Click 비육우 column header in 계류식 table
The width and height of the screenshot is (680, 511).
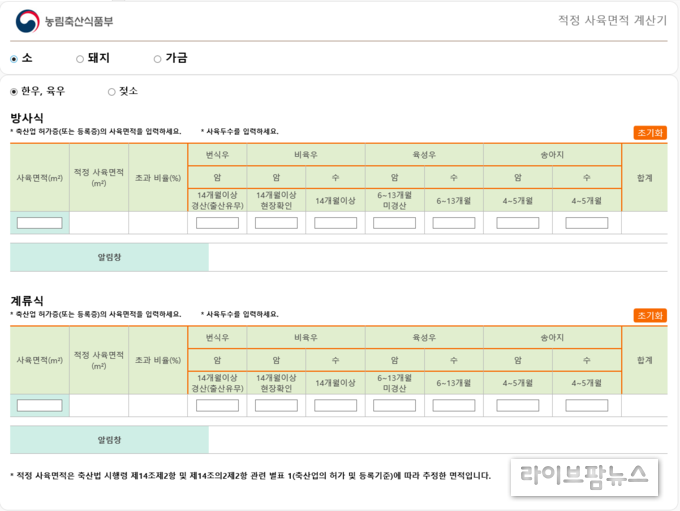[x=306, y=337]
